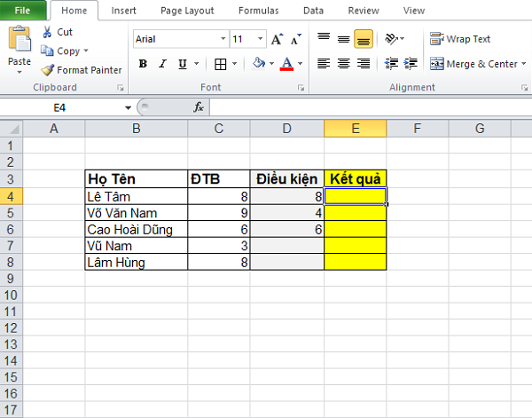Click the Cut scissors icon
Image resolution: width=532 pixels, height=418 pixels.
[47, 31]
